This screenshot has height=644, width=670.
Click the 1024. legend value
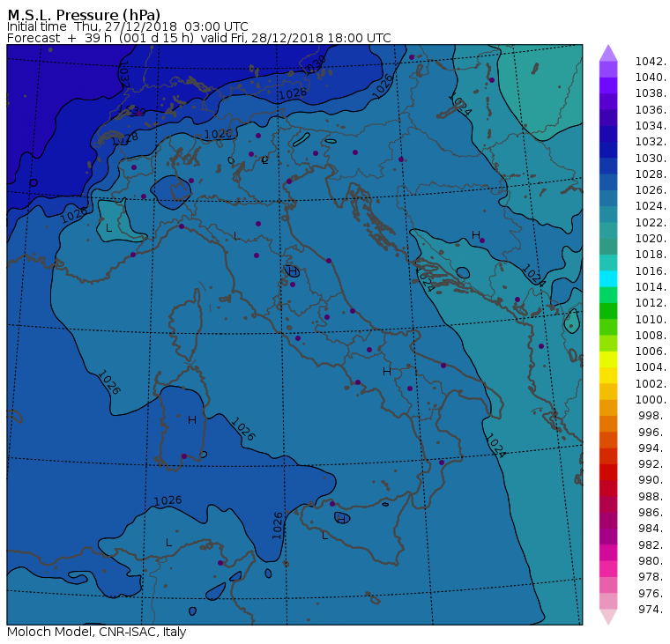point(651,206)
